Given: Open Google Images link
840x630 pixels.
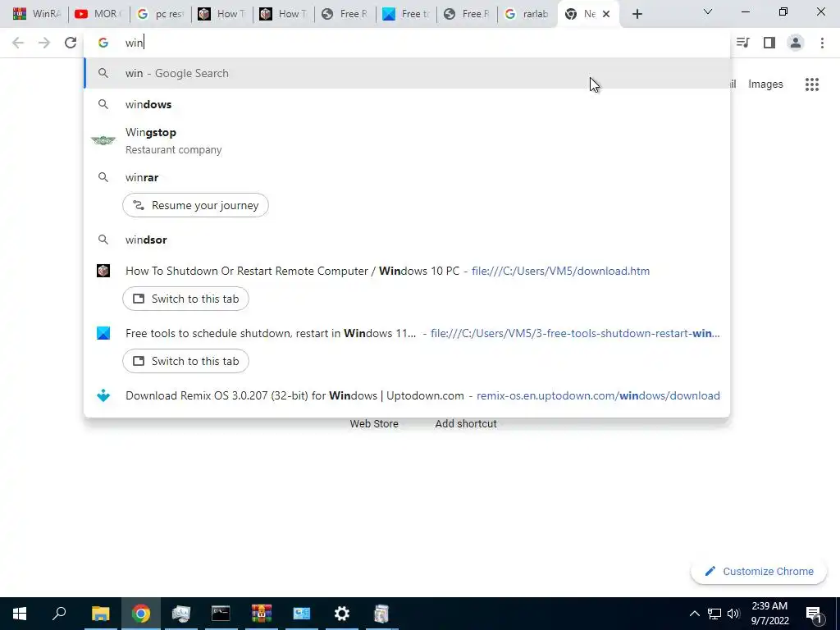Looking at the screenshot, I should pos(765,84).
